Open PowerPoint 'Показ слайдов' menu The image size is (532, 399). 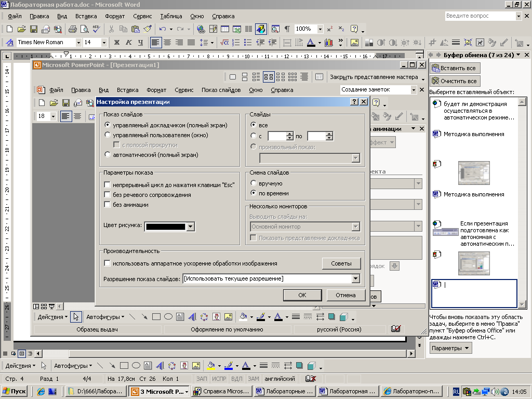point(221,90)
